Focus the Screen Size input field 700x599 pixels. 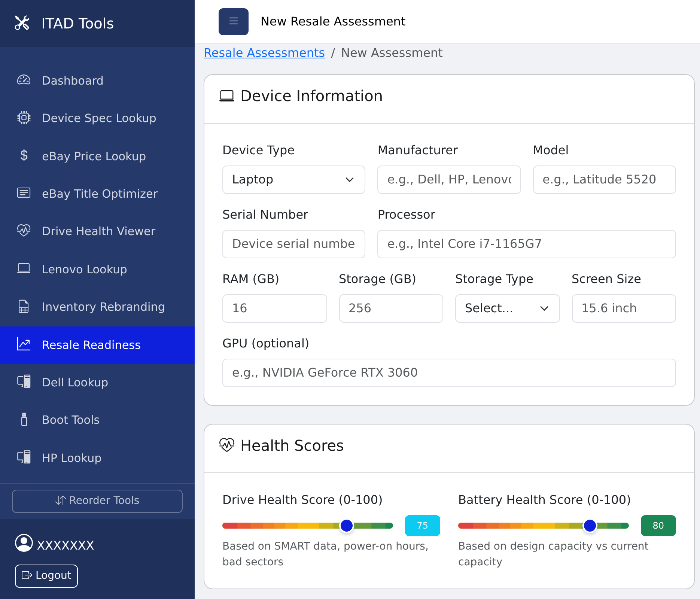[624, 308]
